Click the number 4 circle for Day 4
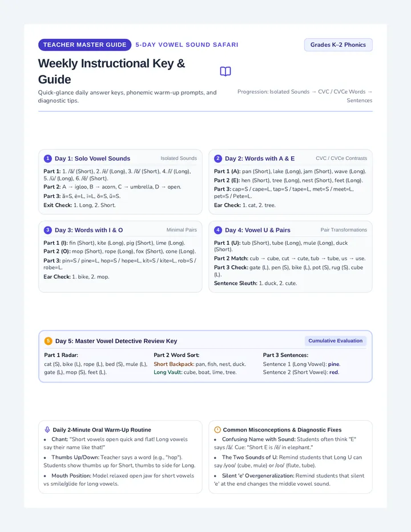411x532 pixels. coord(218,230)
